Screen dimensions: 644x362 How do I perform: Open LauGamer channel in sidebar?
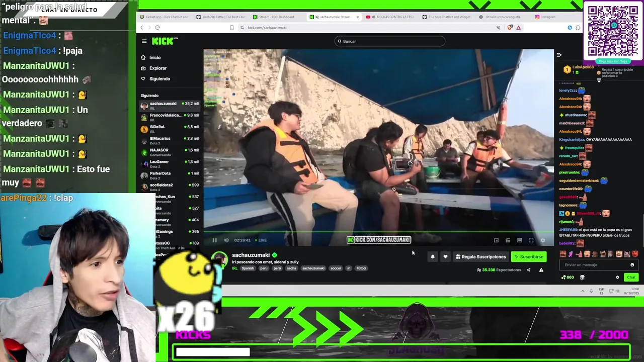point(170,163)
